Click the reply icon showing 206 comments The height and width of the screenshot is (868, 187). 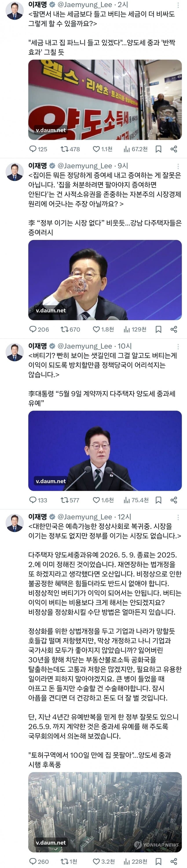39,329
